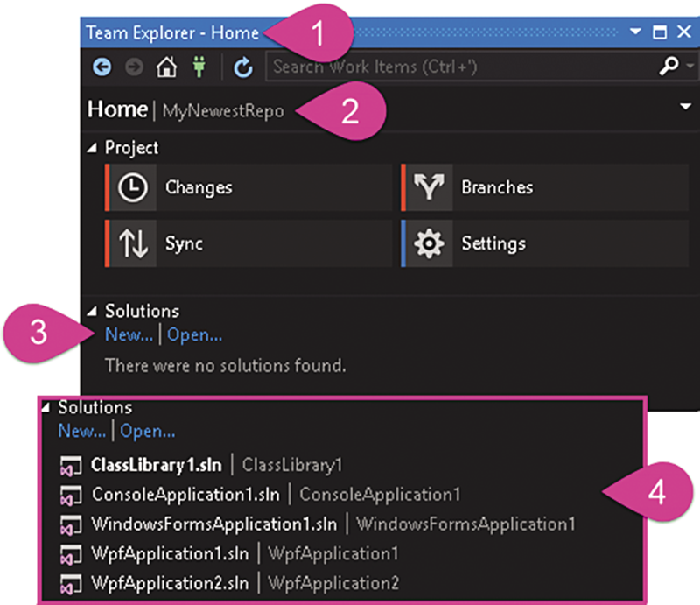This screenshot has width=700, height=605.
Task: Click the blue Back arrow icon
Action: pos(101,67)
